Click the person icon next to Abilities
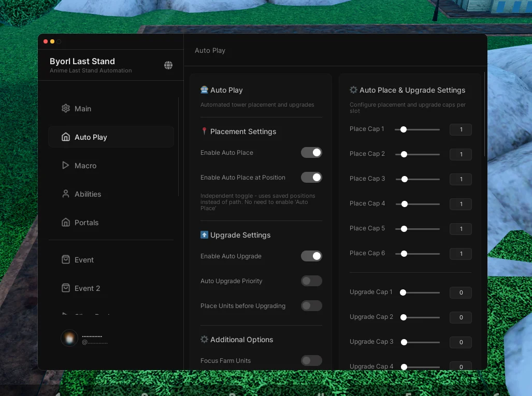Image resolution: width=532 pixels, height=396 pixels. coord(66,194)
